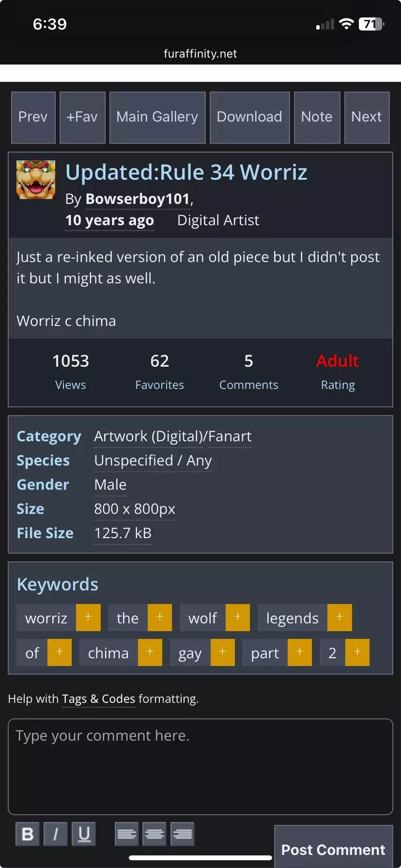Image resolution: width=401 pixels, height=868 pixels.
Task: Focus the comment text box
Action: [200, 767]
